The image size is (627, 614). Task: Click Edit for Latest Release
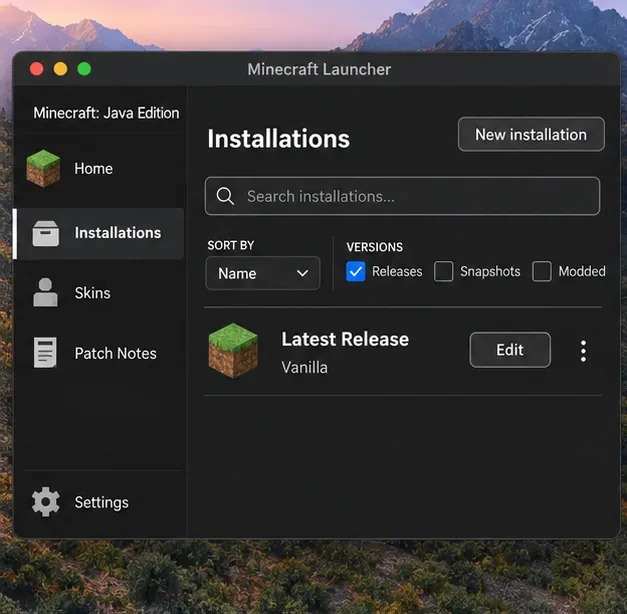point(510,350)
